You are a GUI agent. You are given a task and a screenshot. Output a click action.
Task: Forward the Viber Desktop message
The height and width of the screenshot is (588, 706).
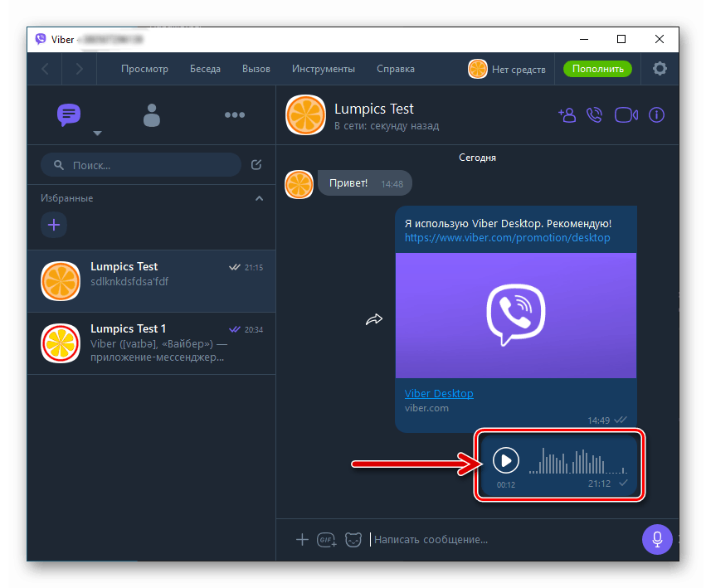pyautogui.click(x=374, y=319)
